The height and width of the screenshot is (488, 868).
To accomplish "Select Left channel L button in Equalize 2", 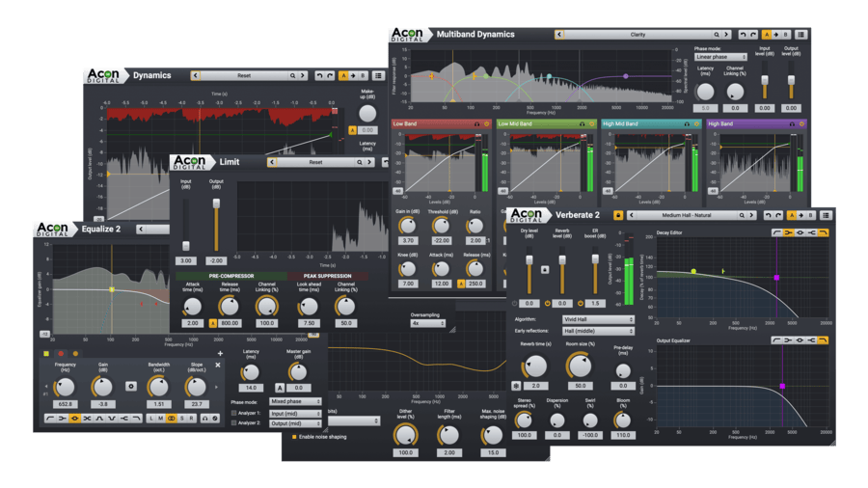I will point(150,419).
